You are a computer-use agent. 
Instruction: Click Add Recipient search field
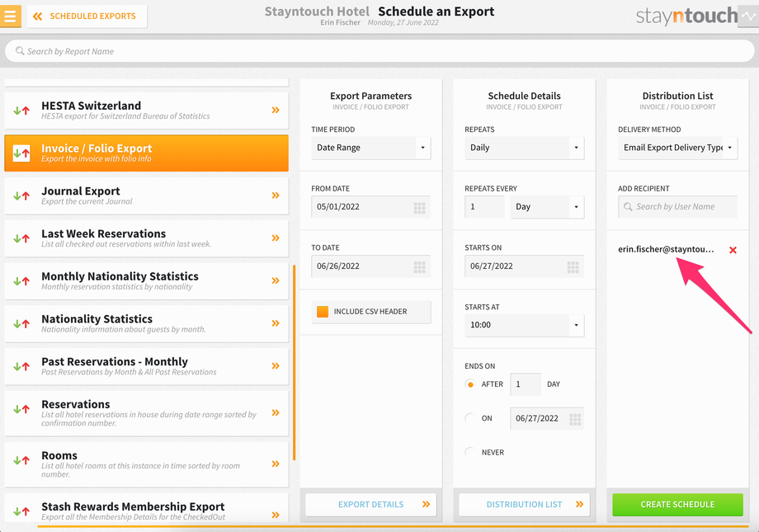click(677, 207)
